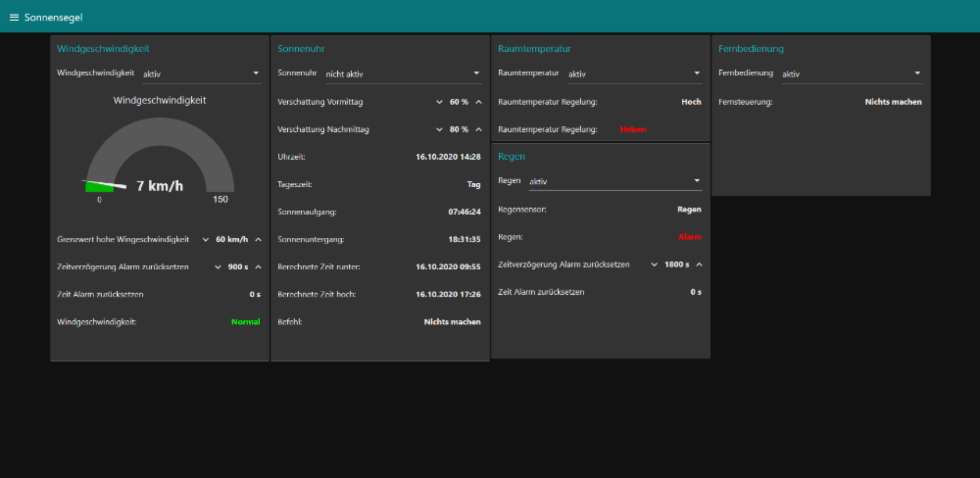The width and height of the screenshot is (980, 478).
Task: Open the Regen aktiv dropdown
Action: click(615, 182)
